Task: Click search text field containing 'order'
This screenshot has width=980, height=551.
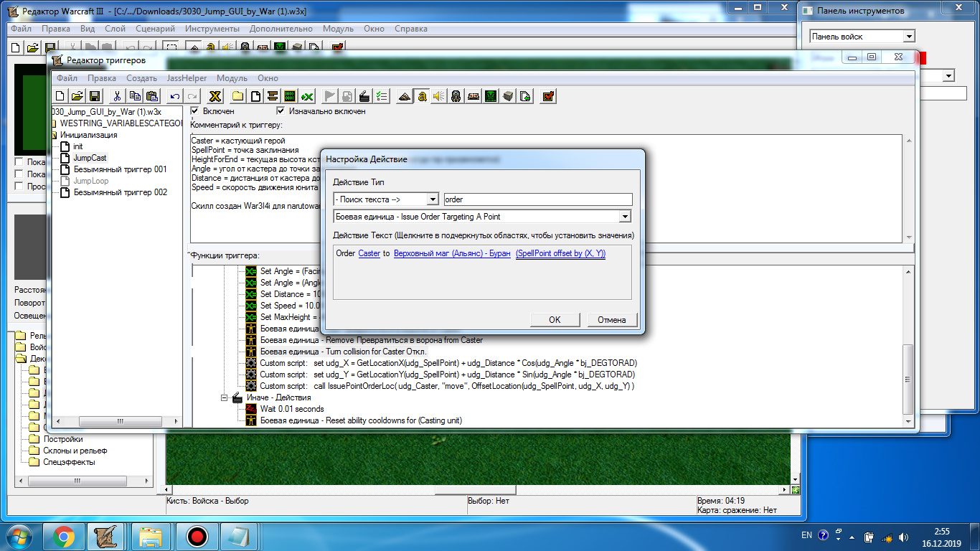Action: tap(538, 199)
